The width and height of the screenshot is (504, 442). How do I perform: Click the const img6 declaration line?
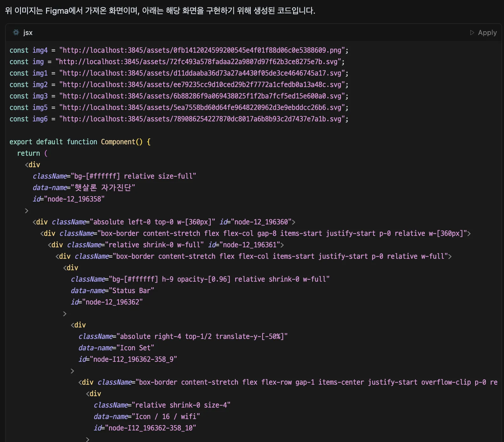(179, 119)
